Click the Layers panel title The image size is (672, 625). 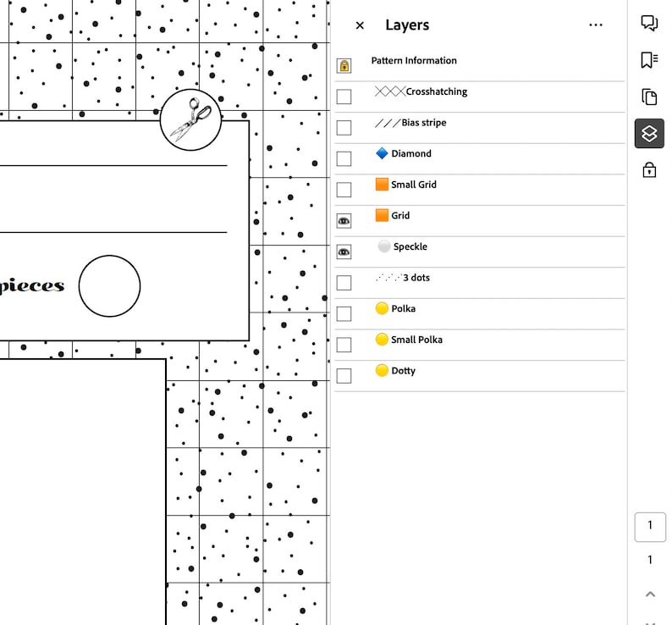coord(407,25)
